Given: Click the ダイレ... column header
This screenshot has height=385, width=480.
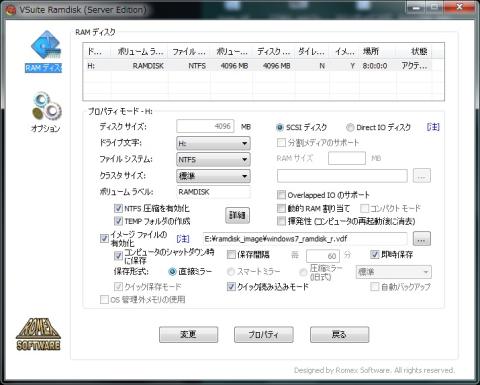Looking at the screenshot, I should [311, 51].
